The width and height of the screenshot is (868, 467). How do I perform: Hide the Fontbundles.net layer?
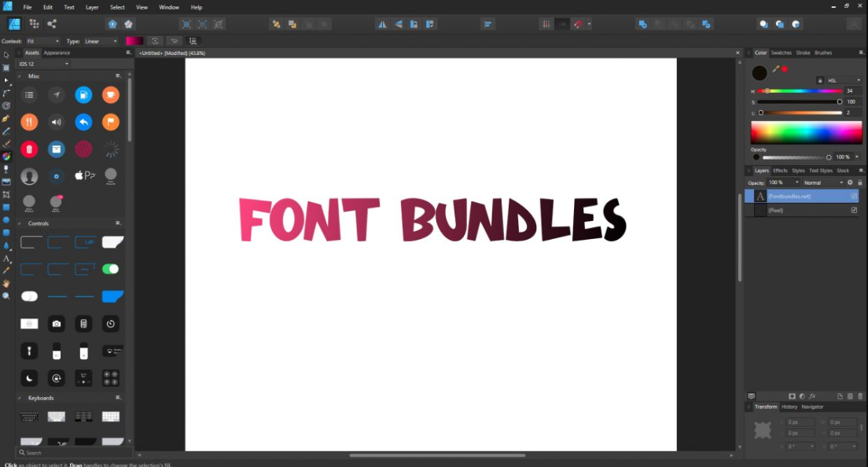854,196
